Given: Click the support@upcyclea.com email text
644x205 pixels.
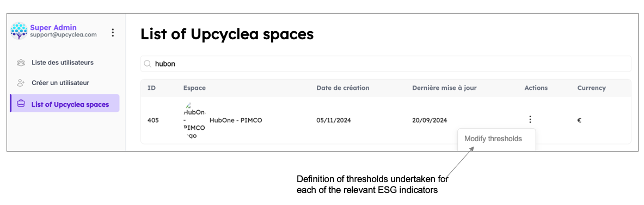Looking at the screenshot, I should click(63, 35).
